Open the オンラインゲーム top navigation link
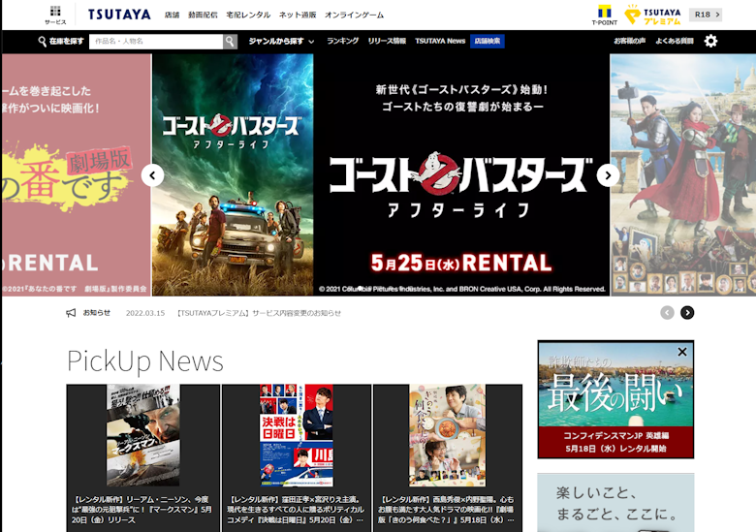 tap(354, 15)
